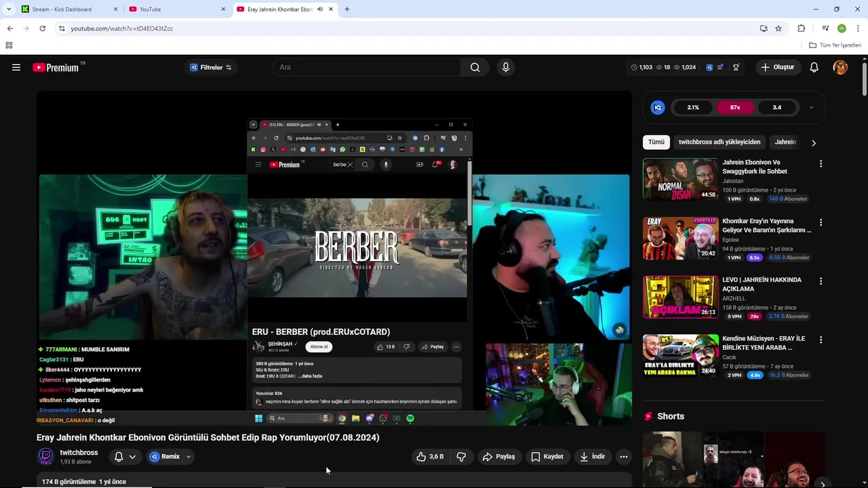The height and width of the screenshot is (488, 868).
Task: Open vidIQ icon in header stats bar
Action: [709, 67]
